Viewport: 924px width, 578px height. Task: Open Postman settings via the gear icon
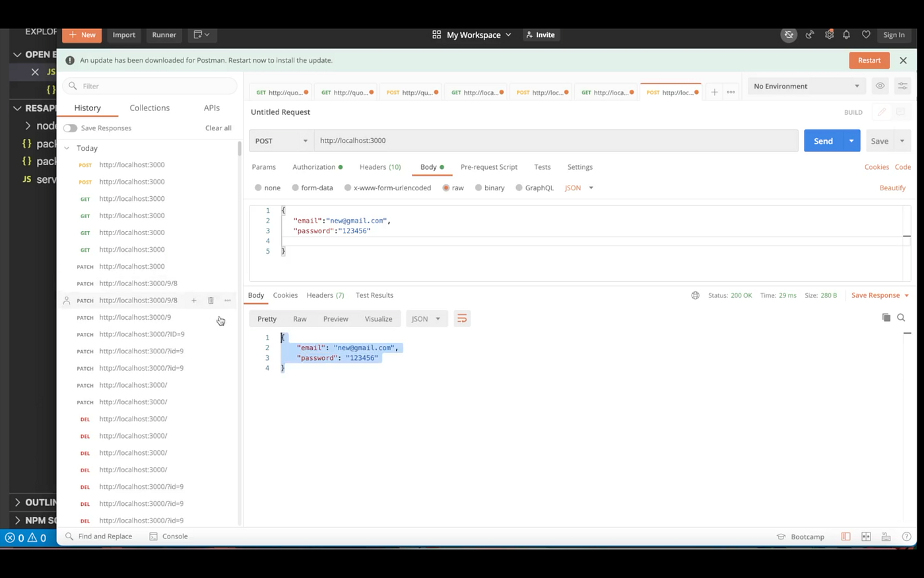[829, 34]
